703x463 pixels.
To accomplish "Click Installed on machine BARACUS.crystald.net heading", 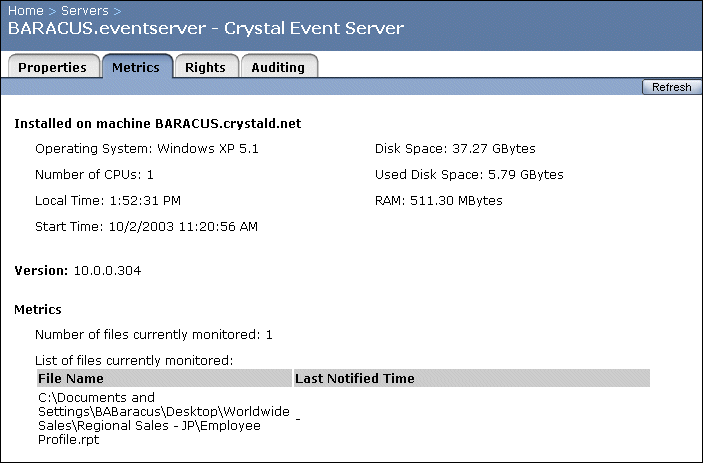I will [157, 123].
